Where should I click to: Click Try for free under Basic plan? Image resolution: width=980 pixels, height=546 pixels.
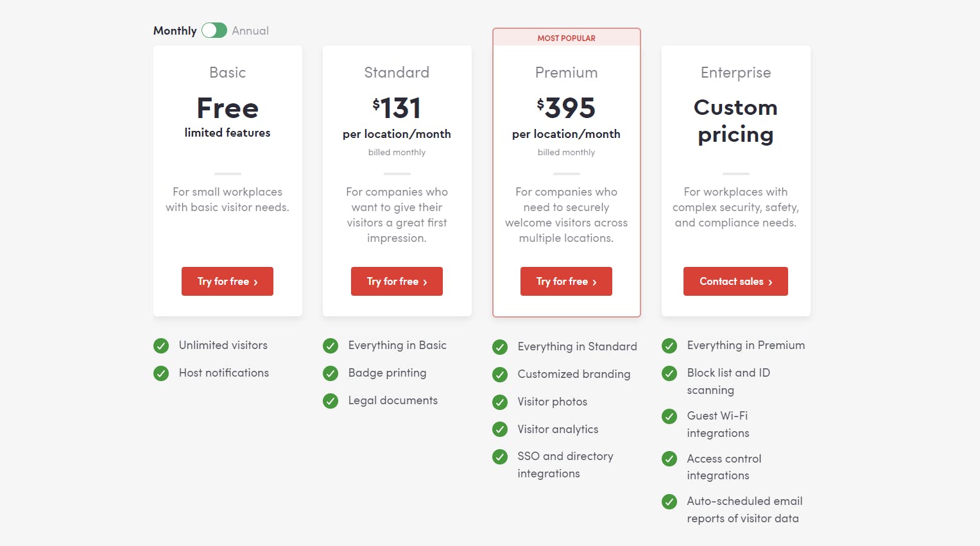(227, 282)
